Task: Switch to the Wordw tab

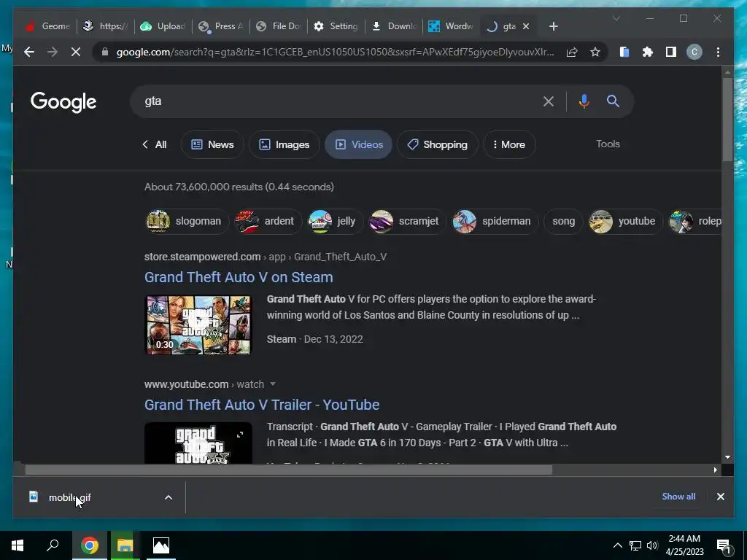Action: (451, 26)
